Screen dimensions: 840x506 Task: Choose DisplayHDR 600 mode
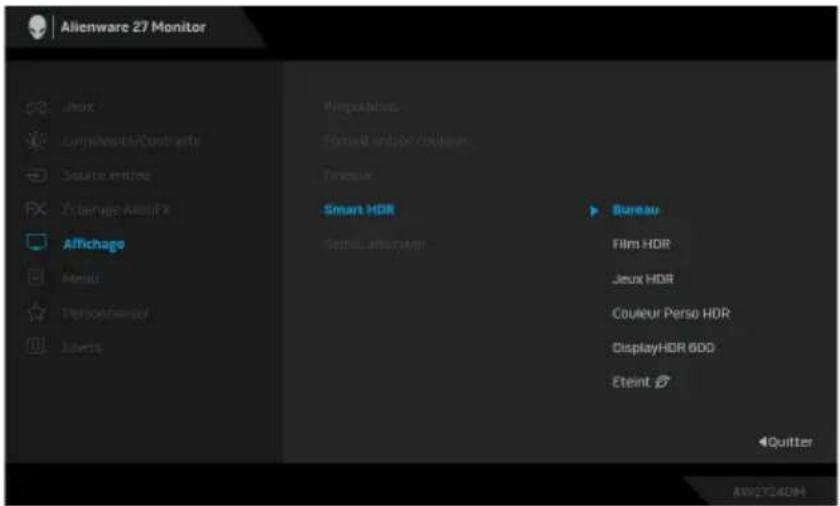pos(663,348)
